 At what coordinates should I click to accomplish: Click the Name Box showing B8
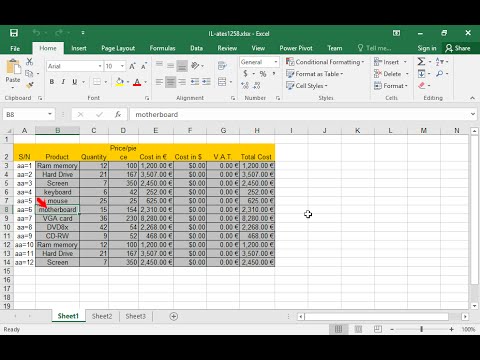click(28, 114)
